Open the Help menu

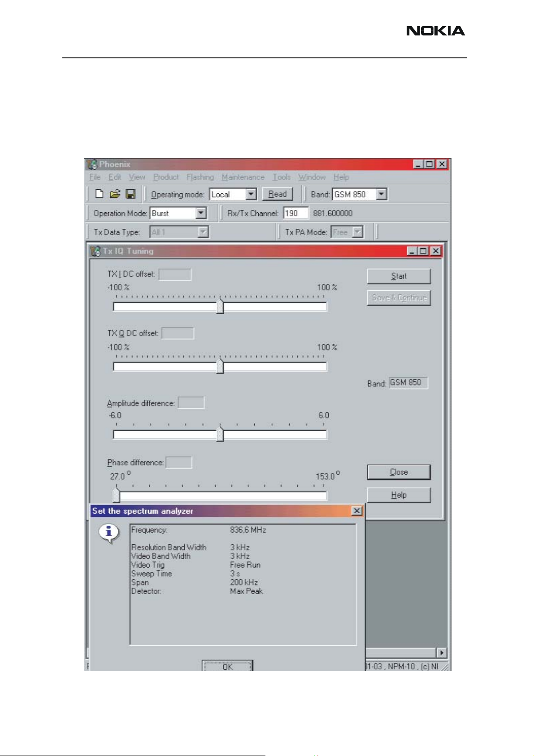341,177
